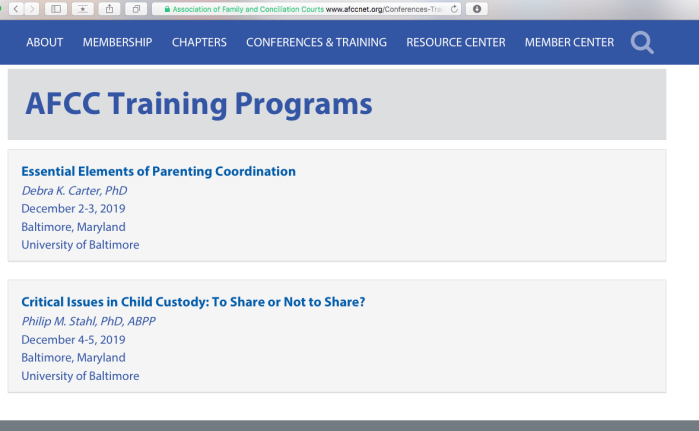Open the Downloads button
699x431 pixels.
point(478,8)
